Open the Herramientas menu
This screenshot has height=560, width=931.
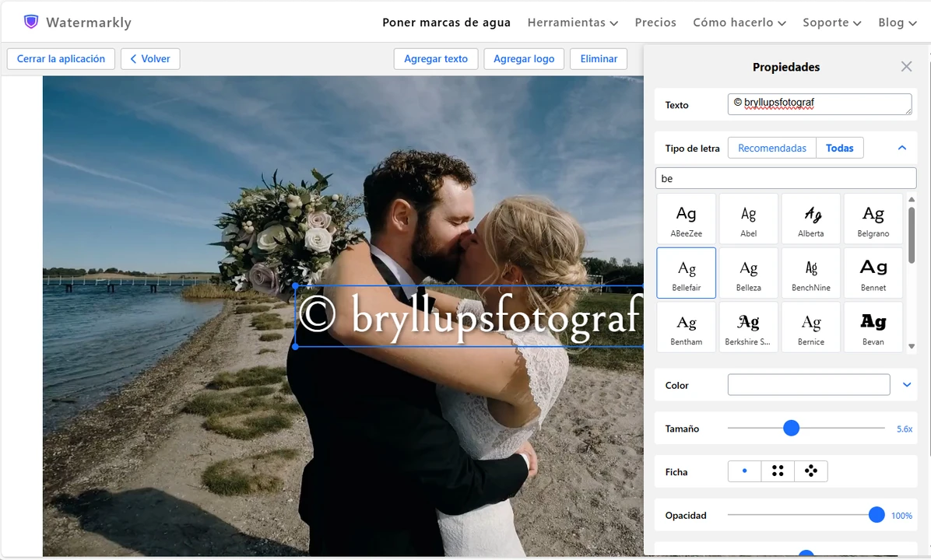(572, 23)
